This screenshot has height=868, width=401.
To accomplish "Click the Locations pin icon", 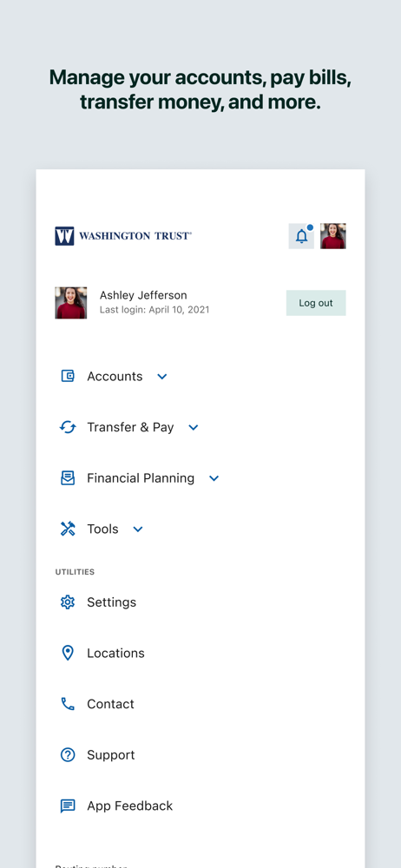I will coord(68,654).
